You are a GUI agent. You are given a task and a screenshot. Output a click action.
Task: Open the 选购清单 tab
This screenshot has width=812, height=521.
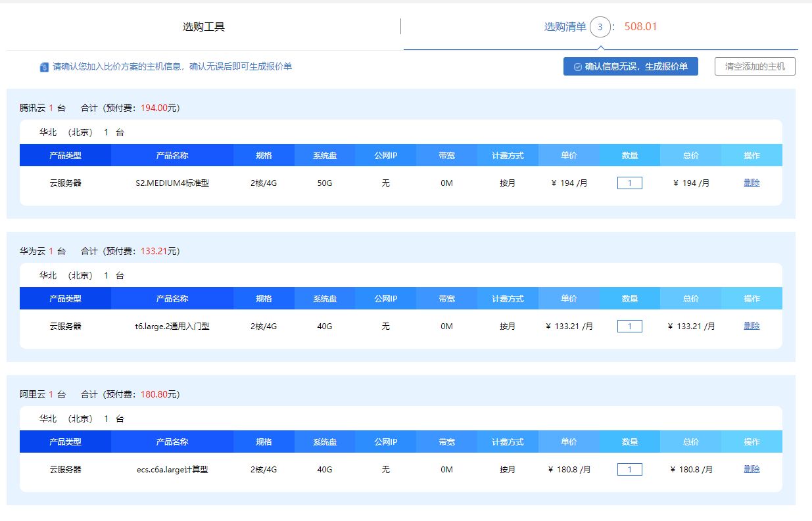tap(565, 27)
